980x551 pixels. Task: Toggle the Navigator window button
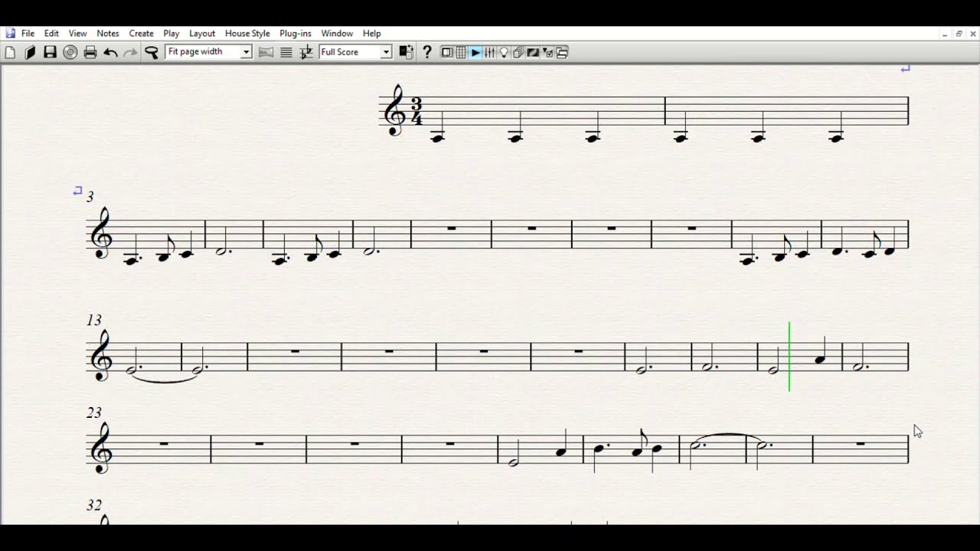coord(447,52)
